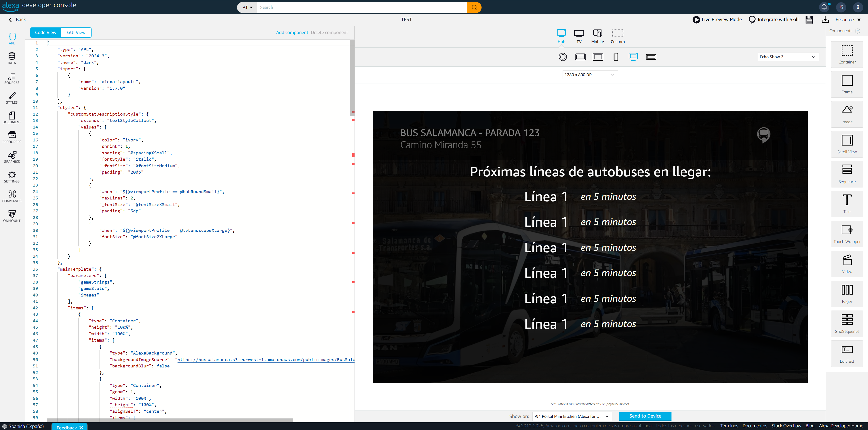Click the Send to Device button

pos(645,416)
